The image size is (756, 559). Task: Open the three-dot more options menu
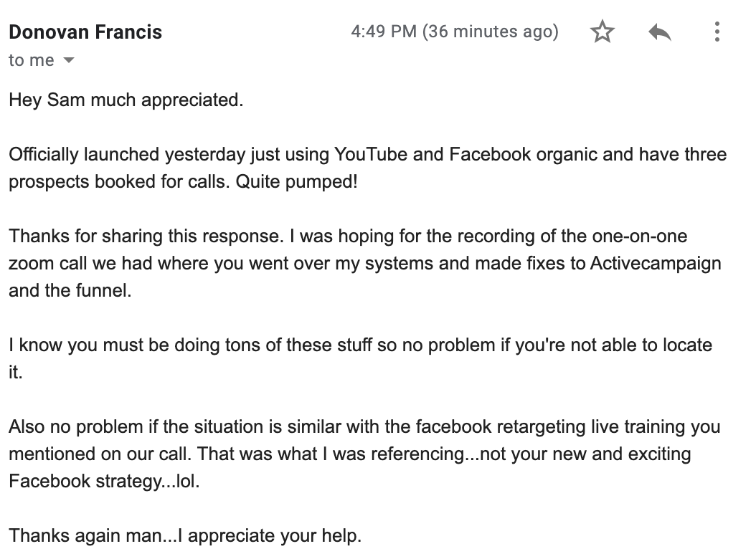tap(717, 32)
